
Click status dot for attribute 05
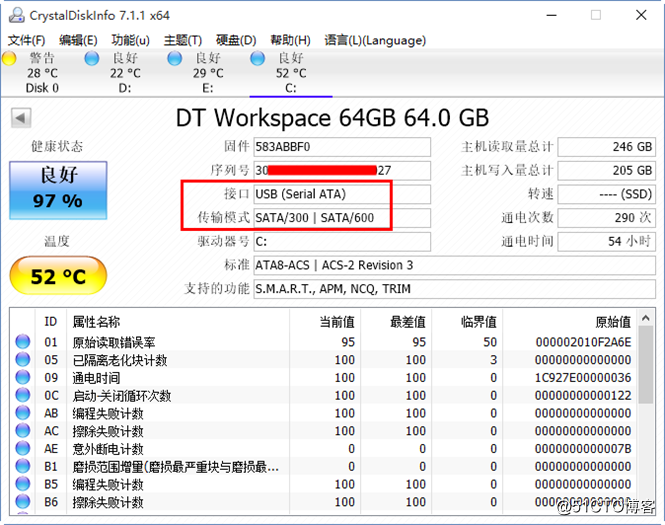pyautogui.click(x=23, y=360)
